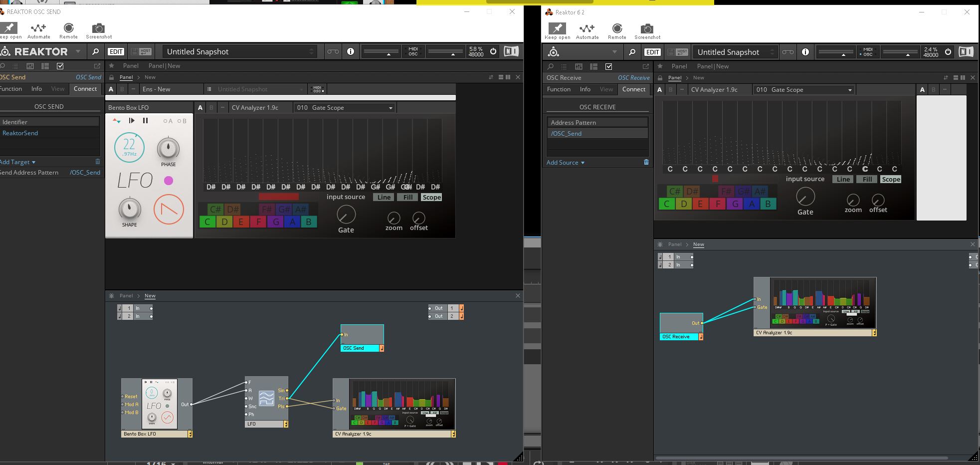The image size is (980, 465).
Task: Open 010 Gate Scope dropdown in right window
Action: coord(804,89)
